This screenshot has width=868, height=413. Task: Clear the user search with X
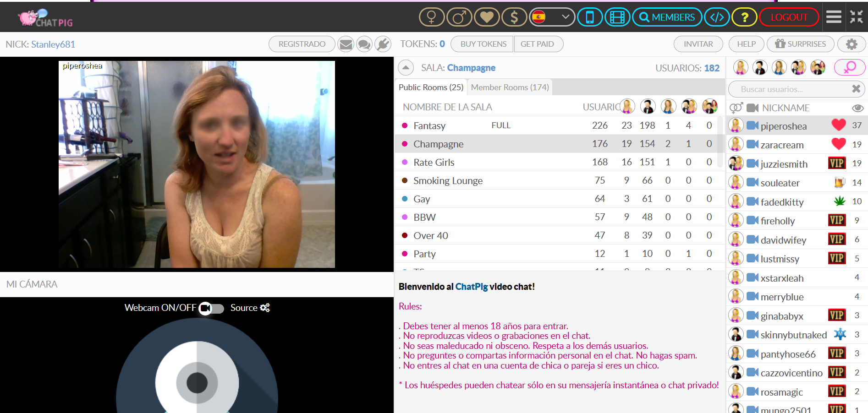tap(856, 89)
